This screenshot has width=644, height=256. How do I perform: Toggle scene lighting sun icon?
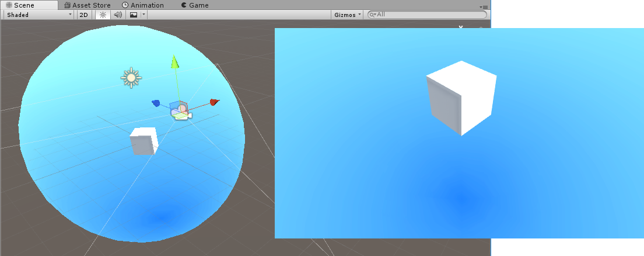tap(103, 15)
